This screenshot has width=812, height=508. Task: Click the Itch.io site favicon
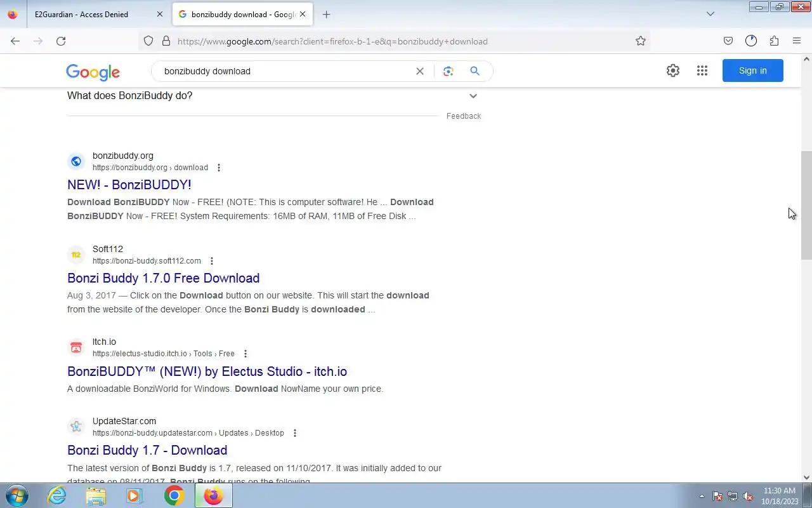tap(76, 347)
